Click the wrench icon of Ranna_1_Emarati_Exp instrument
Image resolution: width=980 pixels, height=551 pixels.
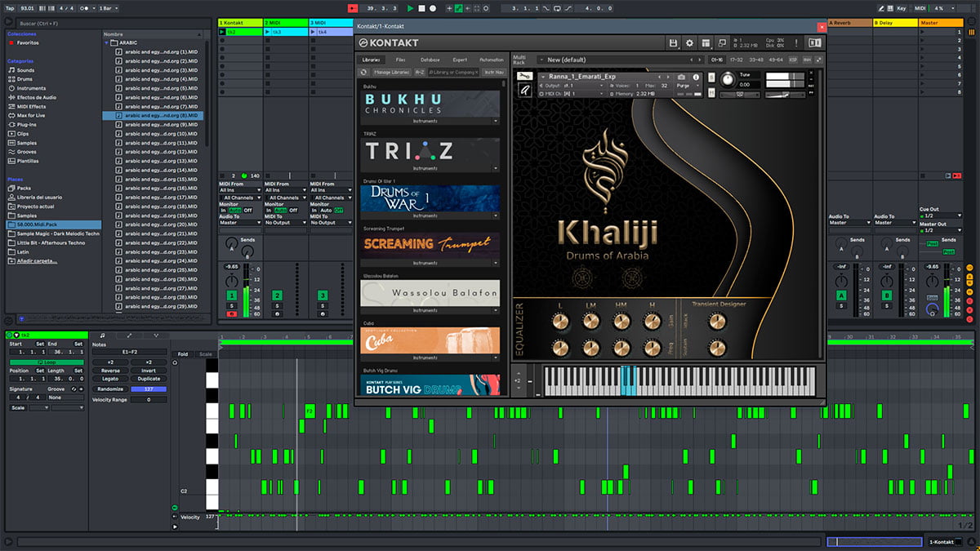coord(526,77)
